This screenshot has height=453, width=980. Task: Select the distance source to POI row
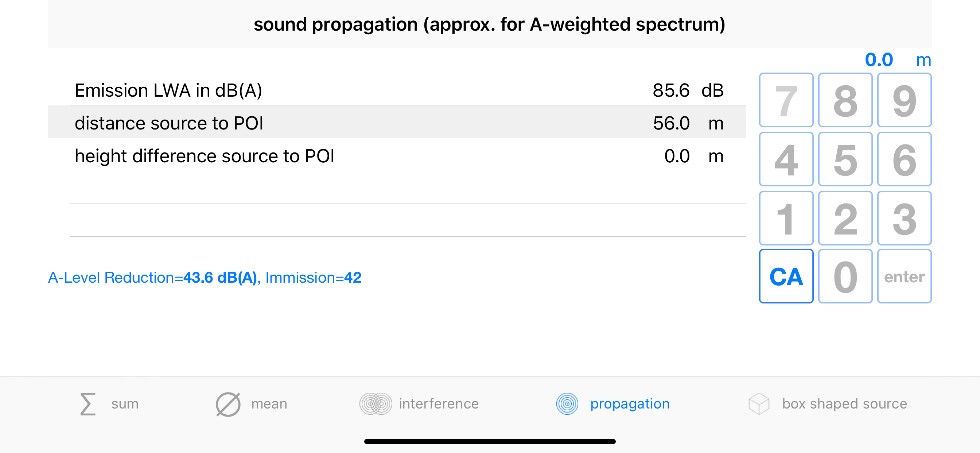pyautogui.click(x=397, y=122)
